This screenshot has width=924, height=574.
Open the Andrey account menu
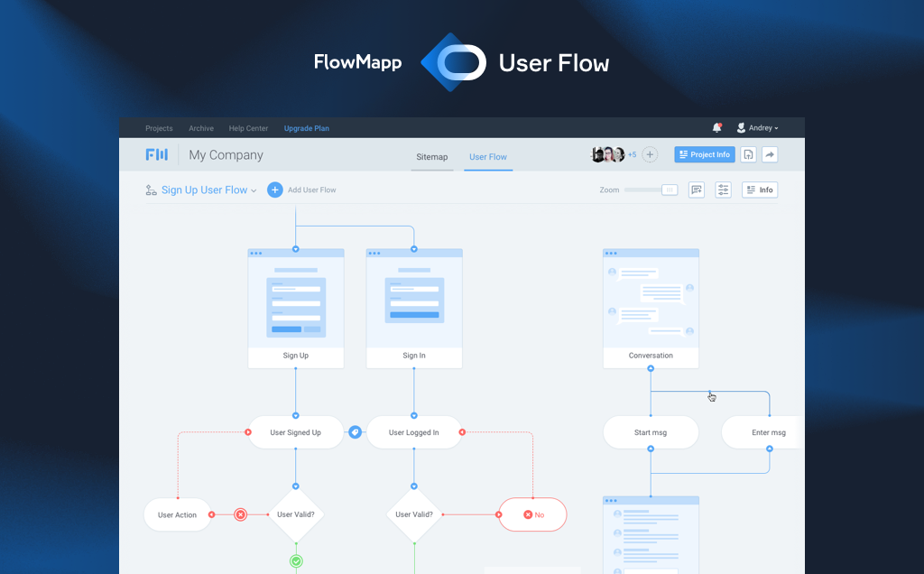(x=757, y=127)
